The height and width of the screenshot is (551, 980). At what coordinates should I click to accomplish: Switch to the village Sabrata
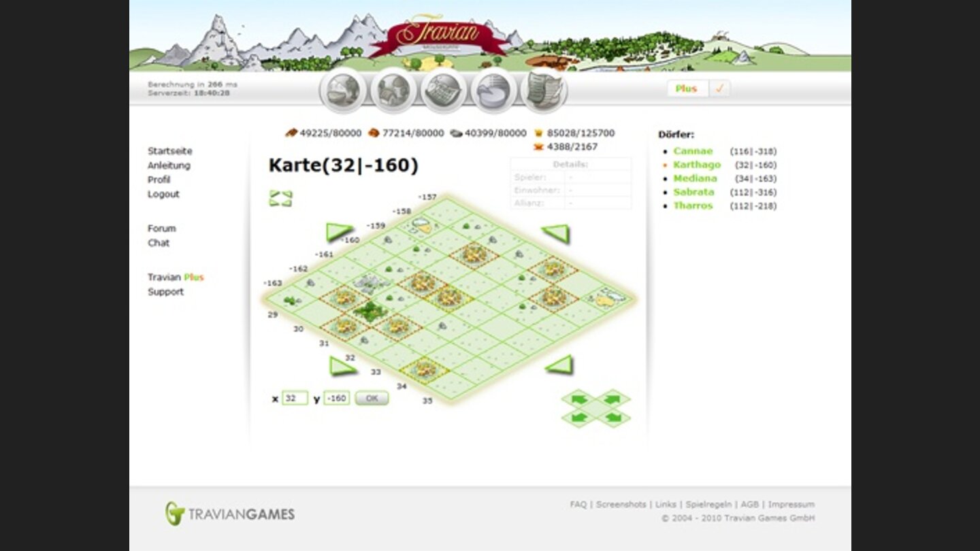693,192
